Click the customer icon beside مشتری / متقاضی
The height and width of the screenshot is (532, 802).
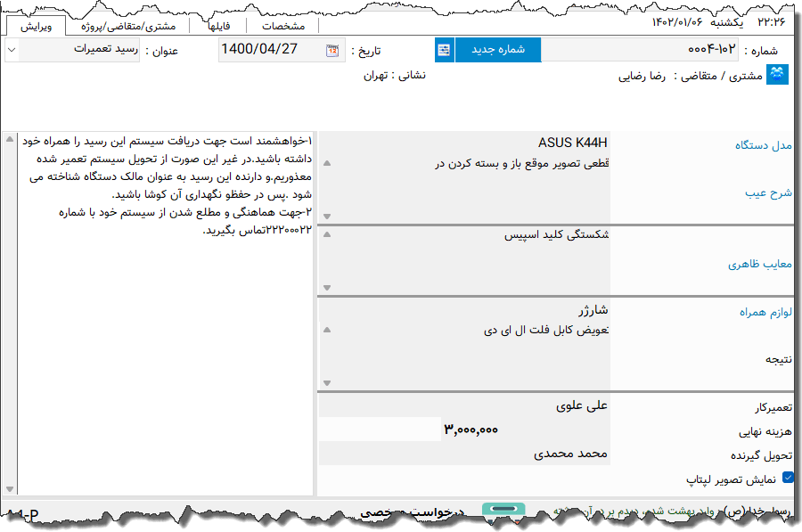click(x=779, y=75)
